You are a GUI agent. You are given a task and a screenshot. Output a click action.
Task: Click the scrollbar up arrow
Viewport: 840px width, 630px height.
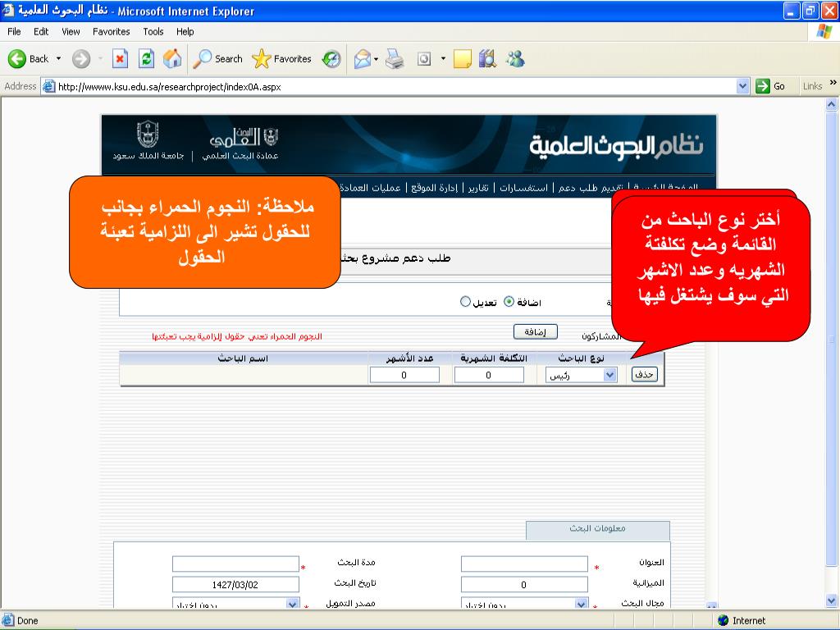click(x=832, y=104)
